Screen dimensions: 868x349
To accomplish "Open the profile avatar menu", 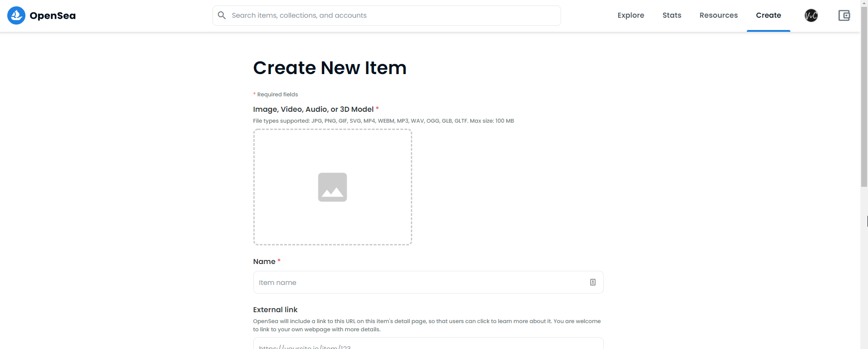I will point(811,15).
